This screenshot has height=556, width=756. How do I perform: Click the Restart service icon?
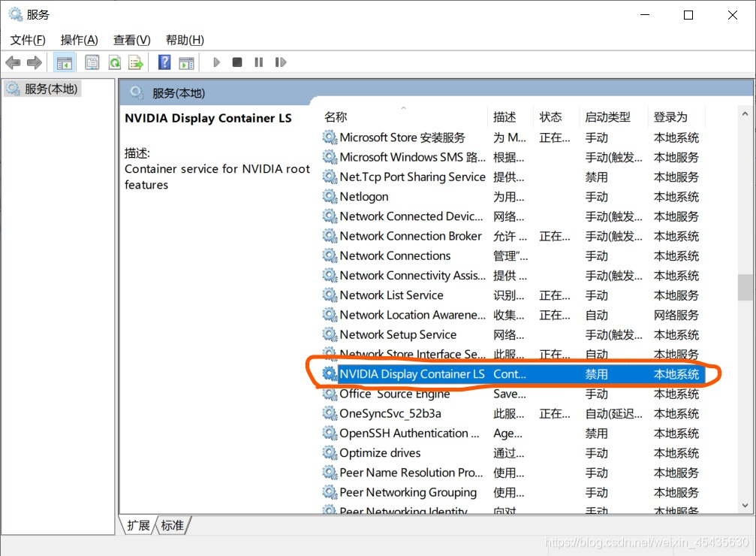[281, 62]
